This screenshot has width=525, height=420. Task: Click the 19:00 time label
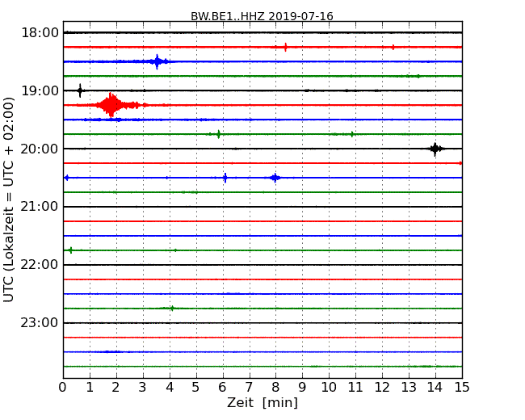click(x=40, y=90)
